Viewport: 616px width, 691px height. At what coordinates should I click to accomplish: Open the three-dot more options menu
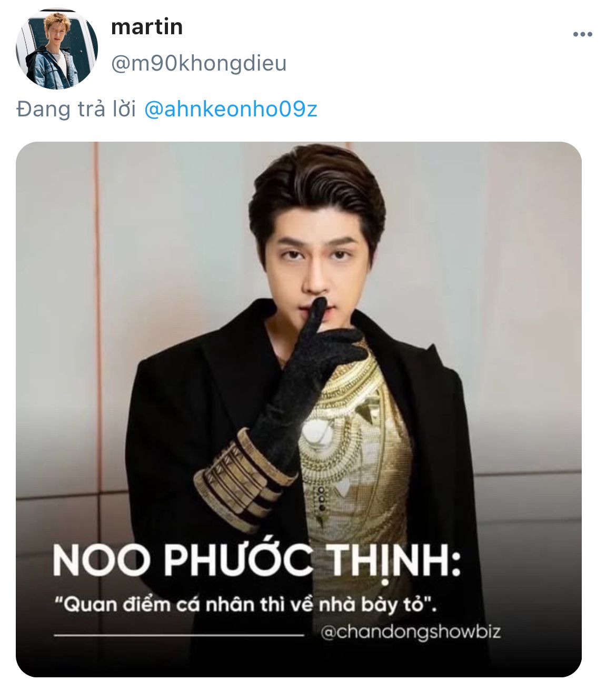582,35
